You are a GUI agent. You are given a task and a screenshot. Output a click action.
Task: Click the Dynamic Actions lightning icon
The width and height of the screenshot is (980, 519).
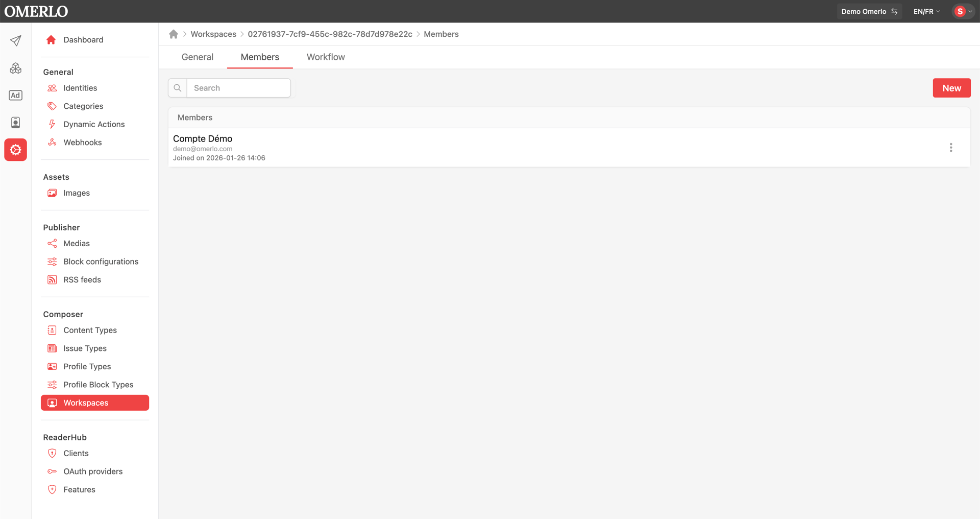click(x=52, y=124)
